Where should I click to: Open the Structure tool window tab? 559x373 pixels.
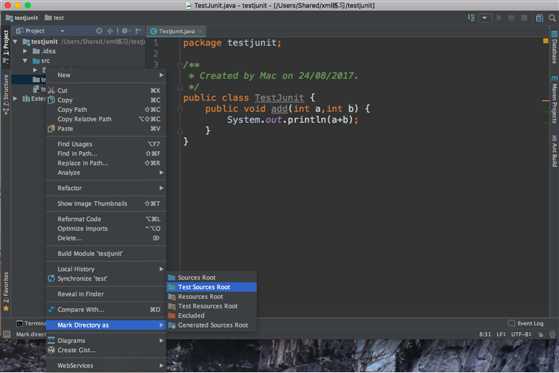[x=6, y=94]
